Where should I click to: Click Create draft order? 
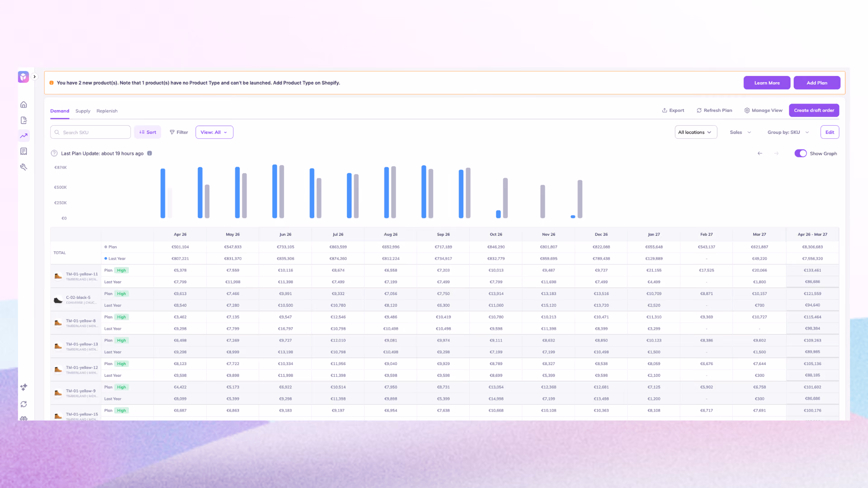(814, 110)
